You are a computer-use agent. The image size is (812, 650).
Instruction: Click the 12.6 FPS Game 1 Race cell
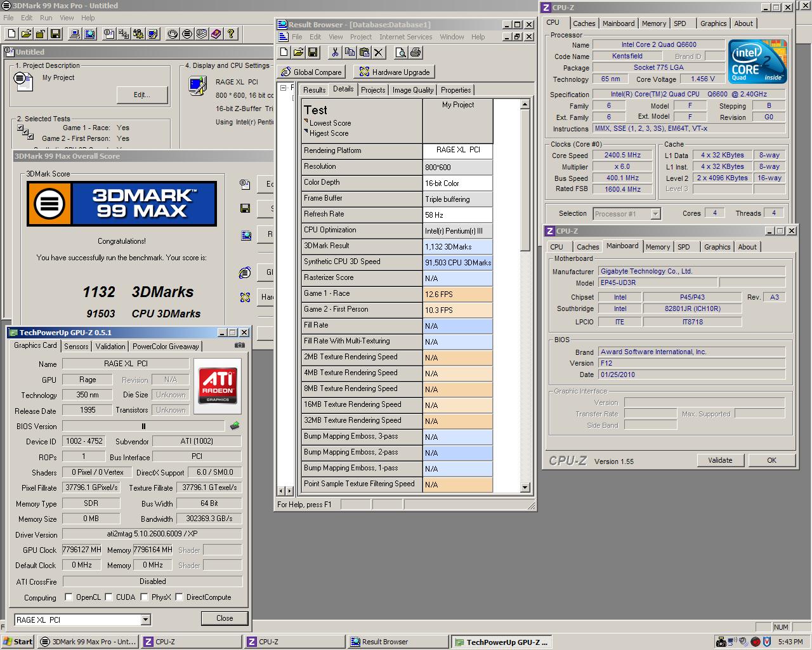point(457,294)
